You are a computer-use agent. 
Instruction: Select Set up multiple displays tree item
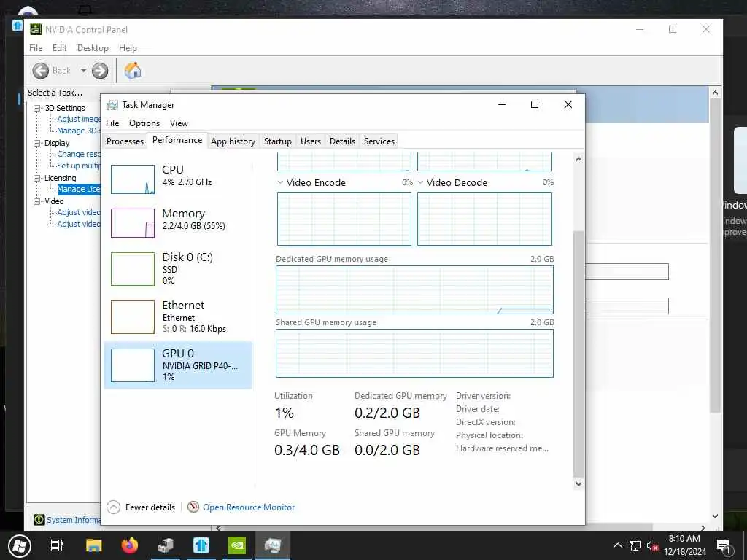tap(79, 166)
